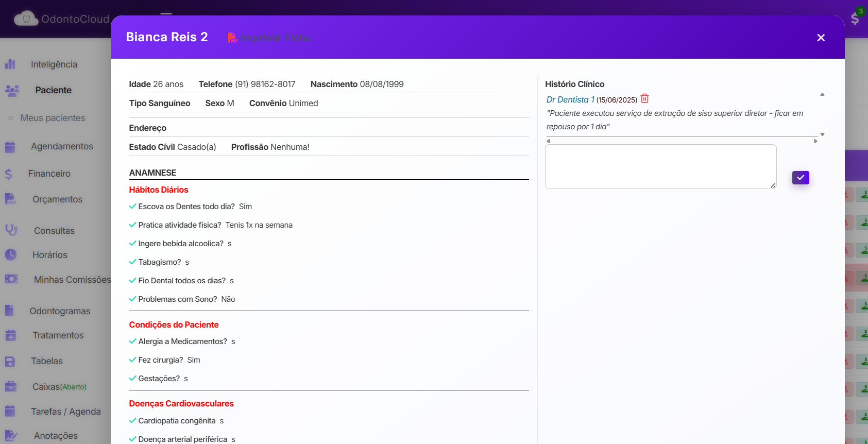Click the Imprimir Ficha PDF icon
The width and height of the screenshot is (868, 444).
(x=232, y=38)
